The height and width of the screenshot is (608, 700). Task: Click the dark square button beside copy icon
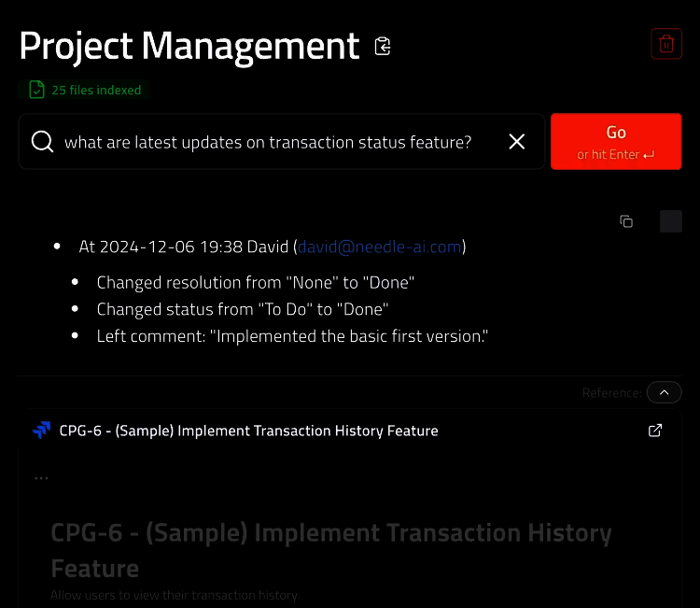click(670, 221)
